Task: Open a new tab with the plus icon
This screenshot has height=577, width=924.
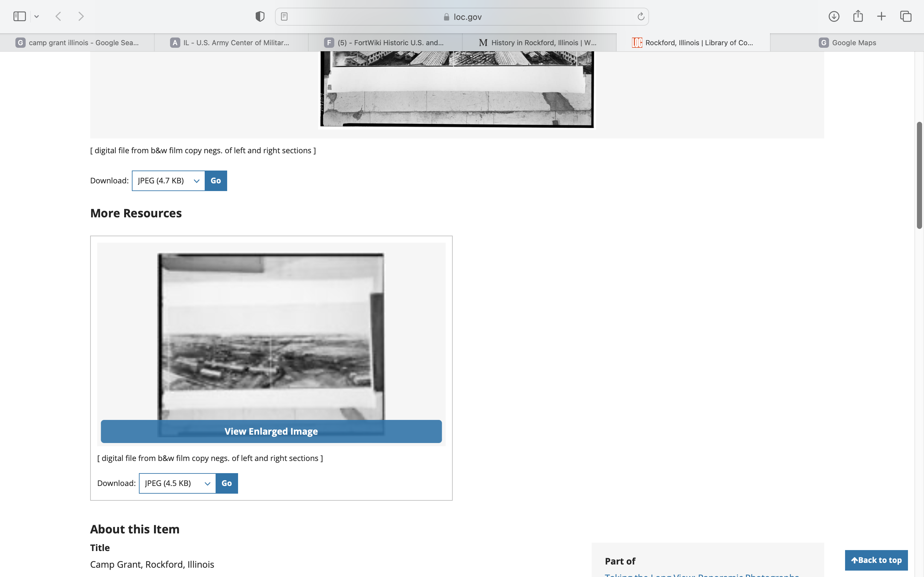Action: pos(882,16)
